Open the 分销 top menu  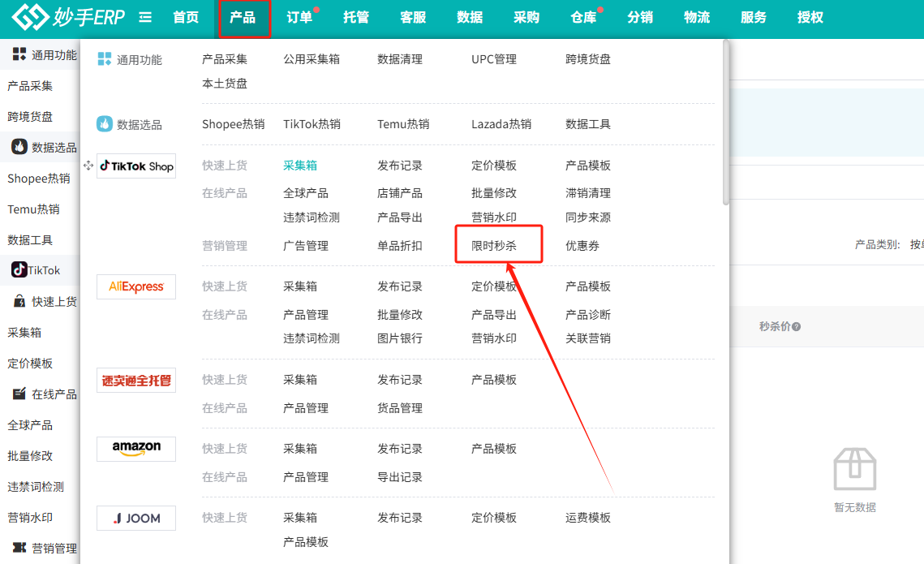[x=640, y=17]
